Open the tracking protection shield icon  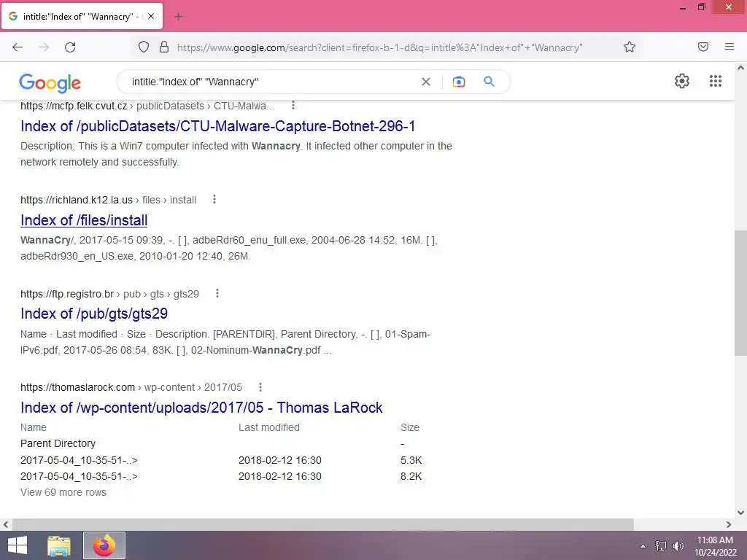pos(144,47)
